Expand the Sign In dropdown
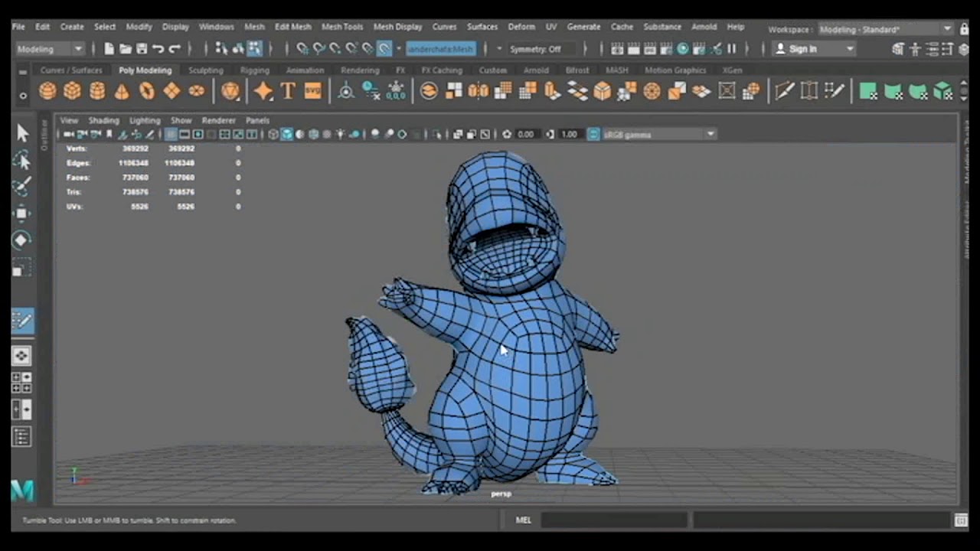 850,49
